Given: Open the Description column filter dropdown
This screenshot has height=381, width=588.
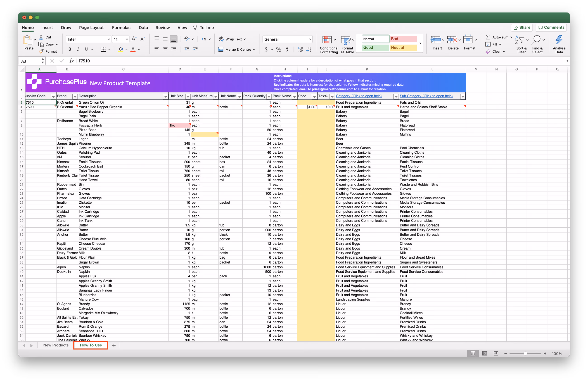Looking at the screenshot, I should [166, 96].
